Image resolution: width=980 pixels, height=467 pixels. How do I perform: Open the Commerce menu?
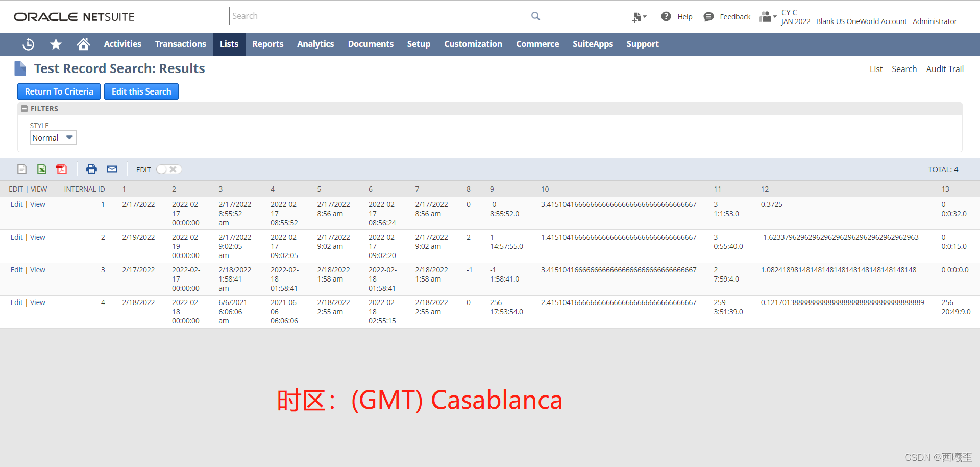coord(537,44)
